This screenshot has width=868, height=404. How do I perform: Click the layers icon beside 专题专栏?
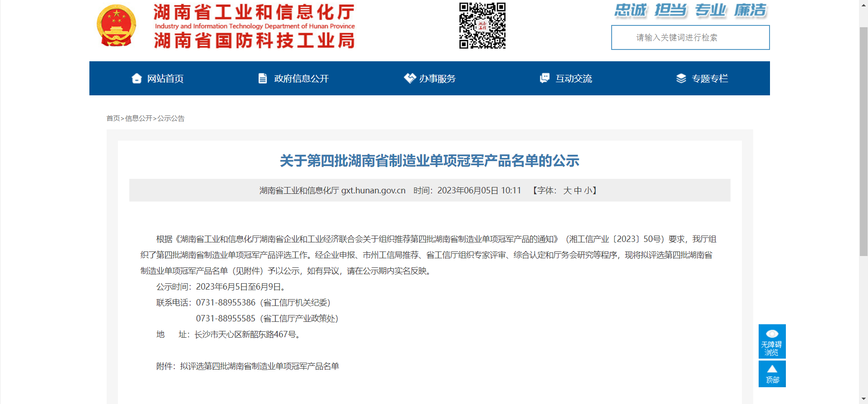(x=681, y=79)
